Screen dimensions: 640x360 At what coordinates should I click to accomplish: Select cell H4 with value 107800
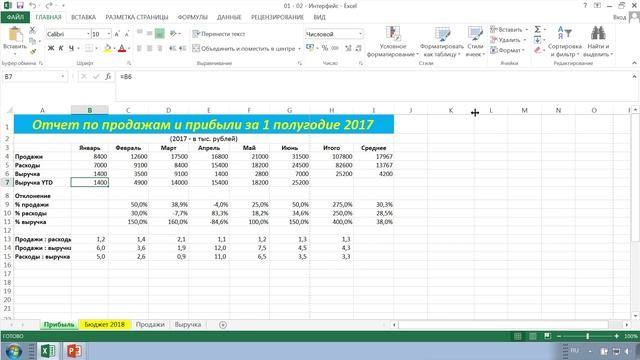[331, 156]
